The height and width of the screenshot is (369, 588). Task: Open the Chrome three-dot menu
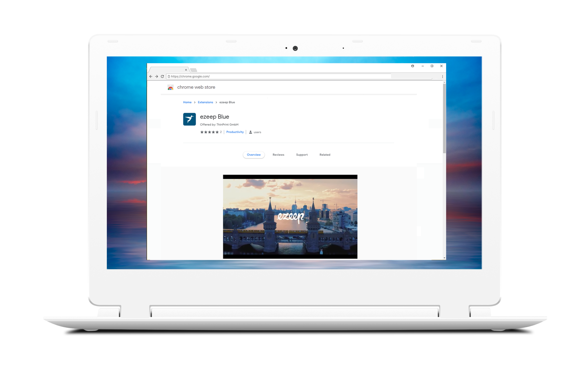(x=443, y=76)
